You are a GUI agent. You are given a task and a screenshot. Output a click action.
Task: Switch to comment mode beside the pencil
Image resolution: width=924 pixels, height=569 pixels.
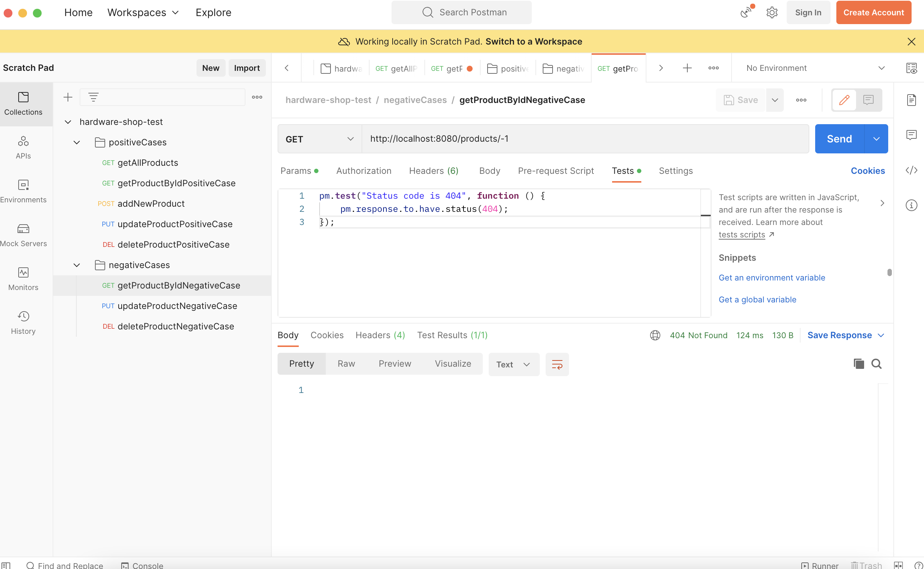[x=868, y=100]
